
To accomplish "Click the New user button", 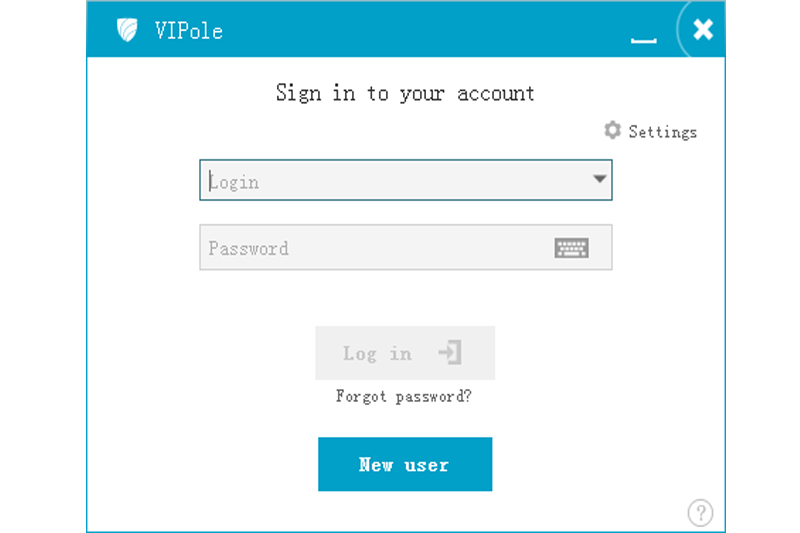I will click(x=405, y=464).
